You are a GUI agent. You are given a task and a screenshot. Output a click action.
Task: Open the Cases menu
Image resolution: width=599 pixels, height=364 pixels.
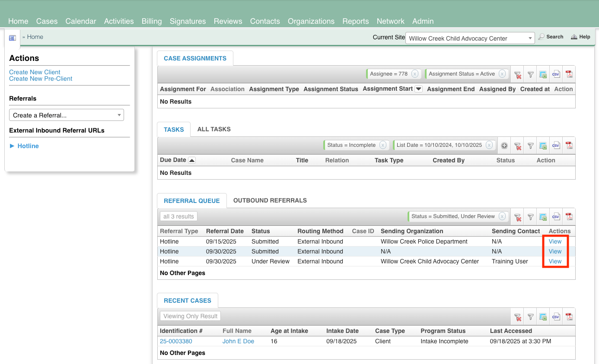coord(47,21)
